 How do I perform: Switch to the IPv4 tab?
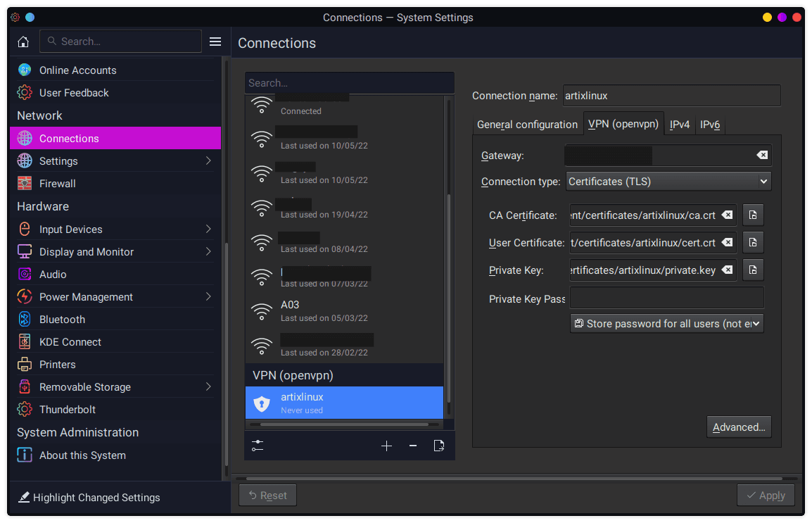tap(680, 125)
